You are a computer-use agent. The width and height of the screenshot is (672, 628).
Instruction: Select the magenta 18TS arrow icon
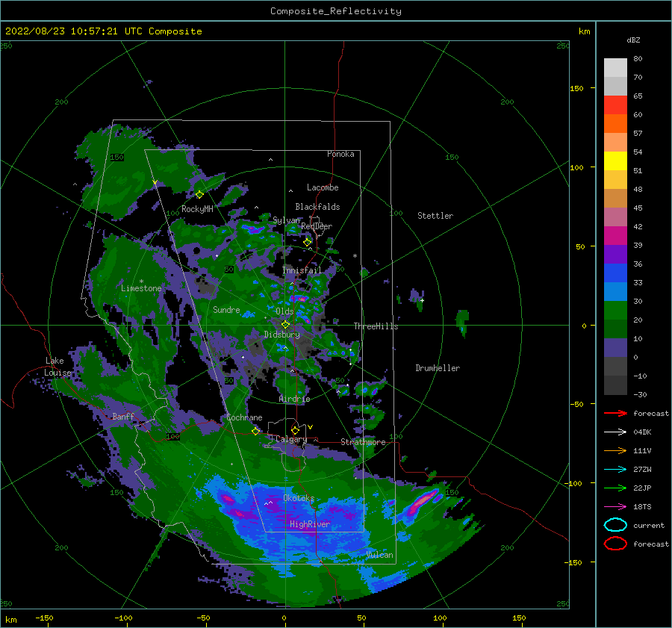[615, 507]
